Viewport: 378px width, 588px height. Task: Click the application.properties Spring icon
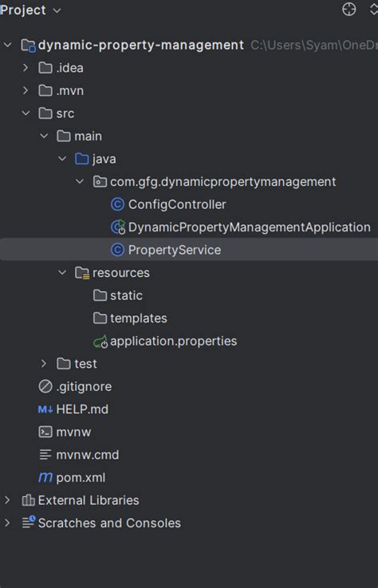(x=100, y=341)
